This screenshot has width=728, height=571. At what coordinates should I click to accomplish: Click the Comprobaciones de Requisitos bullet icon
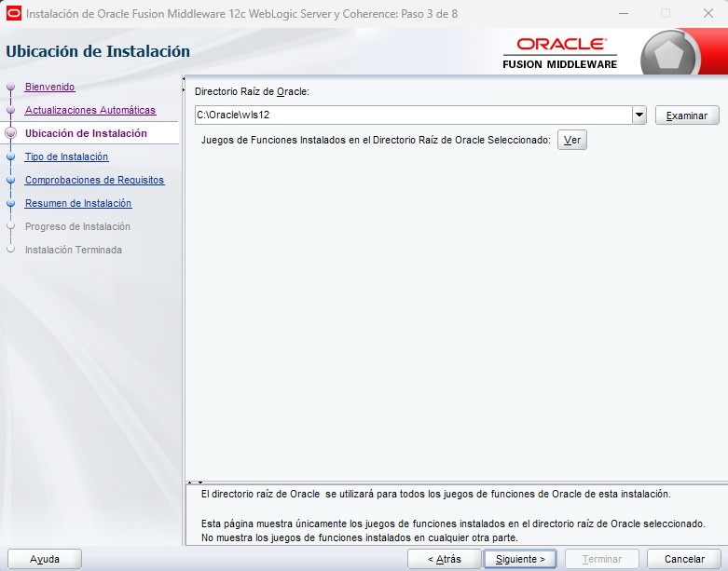(x=11, y=180)
